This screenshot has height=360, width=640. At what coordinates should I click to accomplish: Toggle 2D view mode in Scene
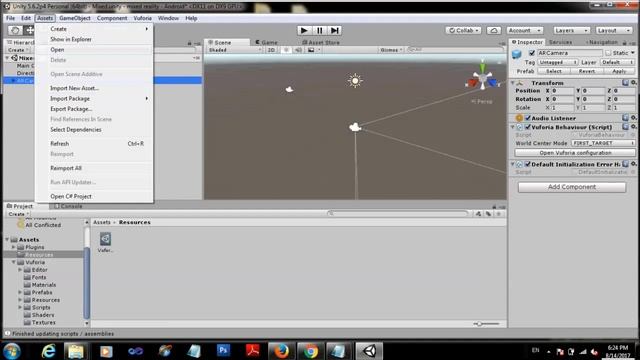coord(271,50)
